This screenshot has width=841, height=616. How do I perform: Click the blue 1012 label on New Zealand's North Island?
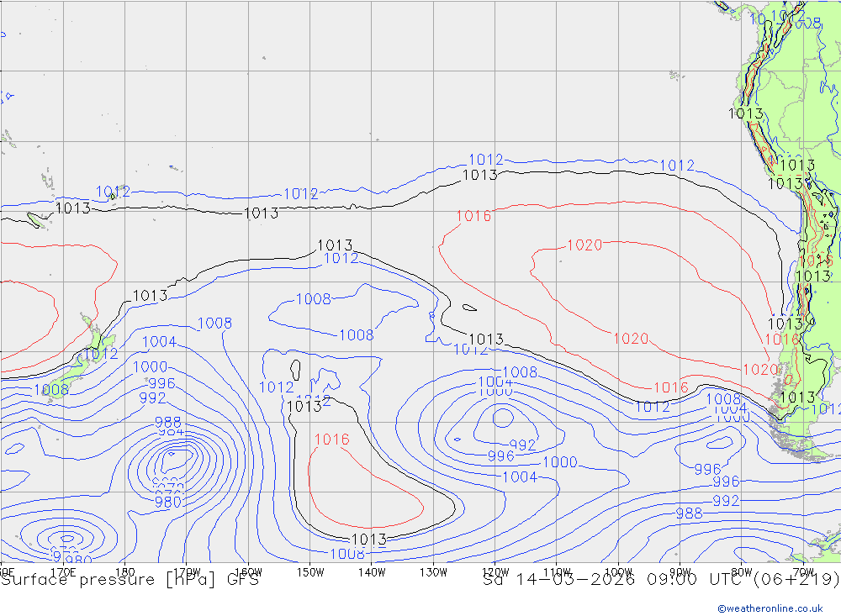100,354
